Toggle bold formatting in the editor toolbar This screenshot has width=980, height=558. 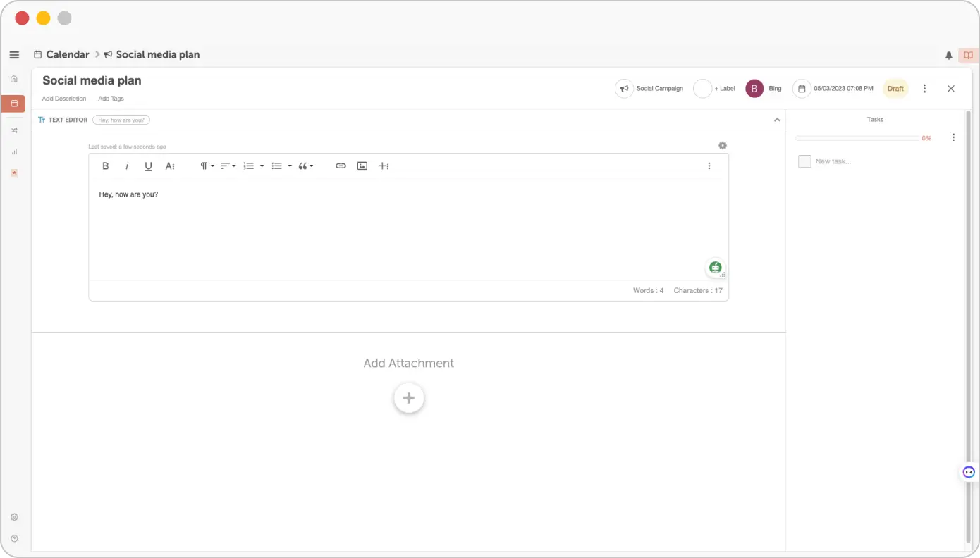point(106,166)
